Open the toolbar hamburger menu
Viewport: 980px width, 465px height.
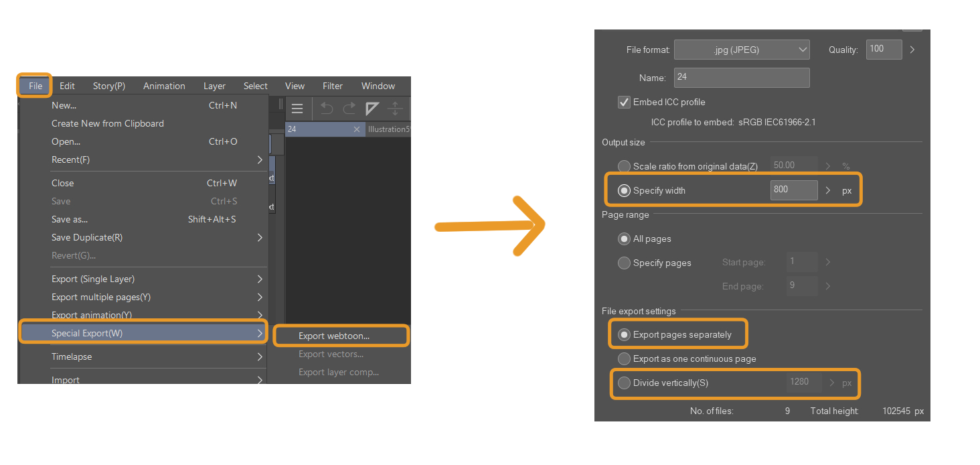[297, 108]
